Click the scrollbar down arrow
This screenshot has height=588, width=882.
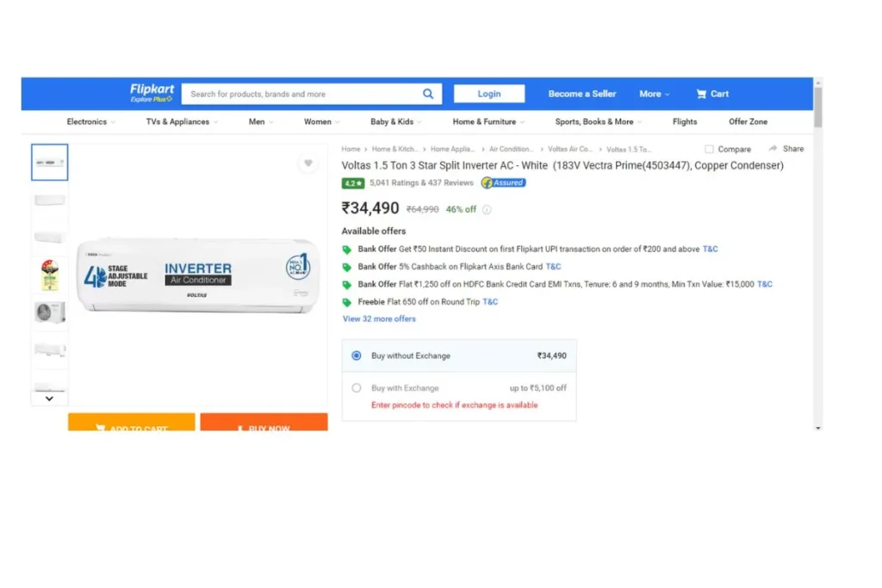pyautogui.click(x=818, y=428)
